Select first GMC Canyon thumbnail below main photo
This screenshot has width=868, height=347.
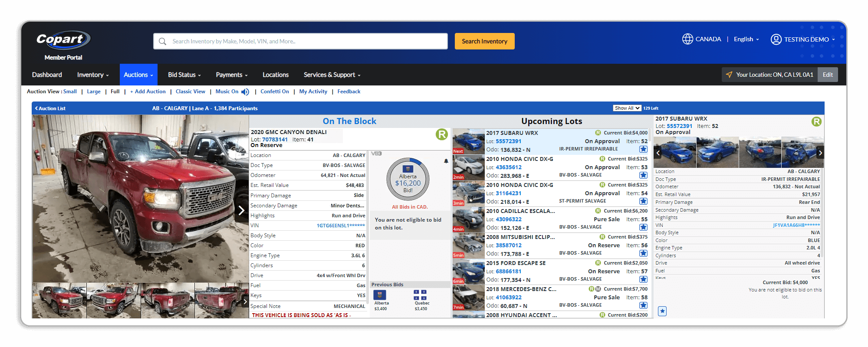click(x=59, y=301)
